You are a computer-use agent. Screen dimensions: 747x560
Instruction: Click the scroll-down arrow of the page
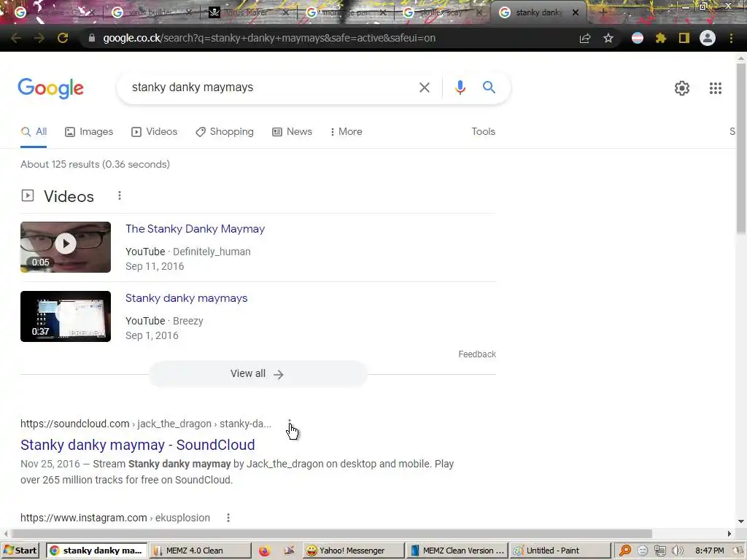(x=741, y=522)
